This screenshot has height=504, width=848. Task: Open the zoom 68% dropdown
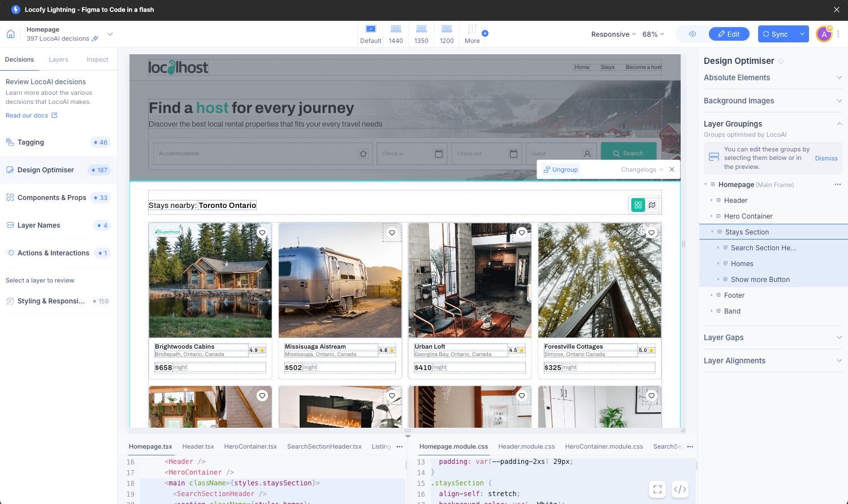[653, 34]
